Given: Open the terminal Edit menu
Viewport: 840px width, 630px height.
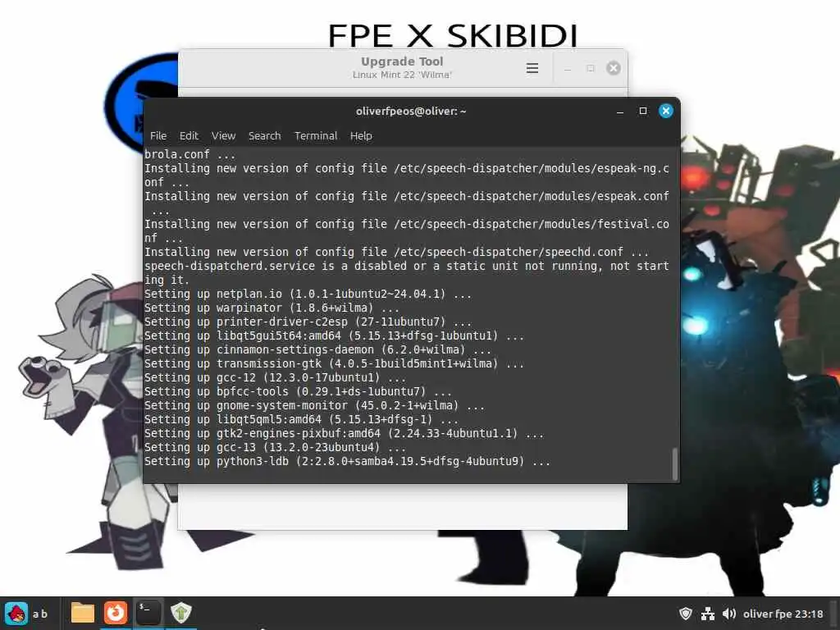Looking at the screenshot, I should [x=189, y=136].
